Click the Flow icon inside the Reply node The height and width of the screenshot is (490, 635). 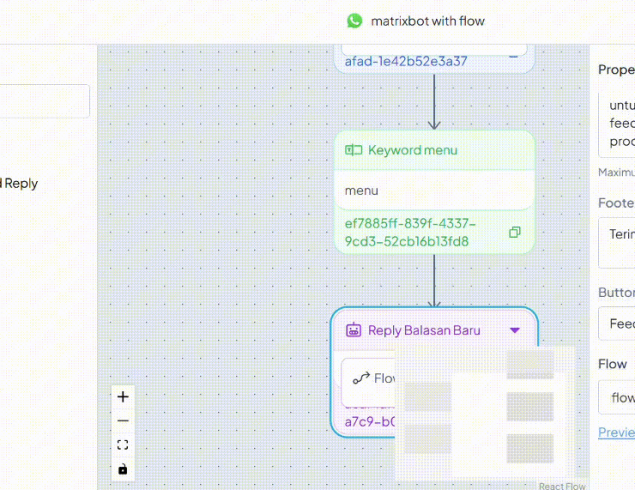(361, 378)
